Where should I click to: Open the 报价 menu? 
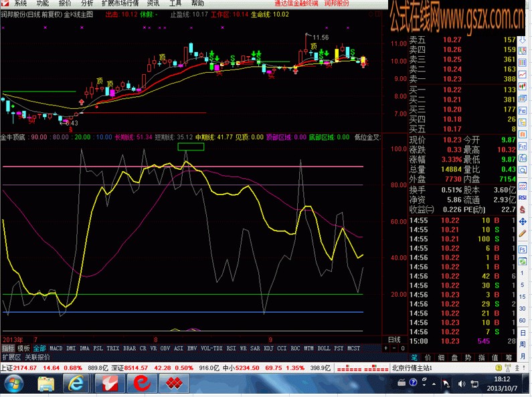(65, 3)
